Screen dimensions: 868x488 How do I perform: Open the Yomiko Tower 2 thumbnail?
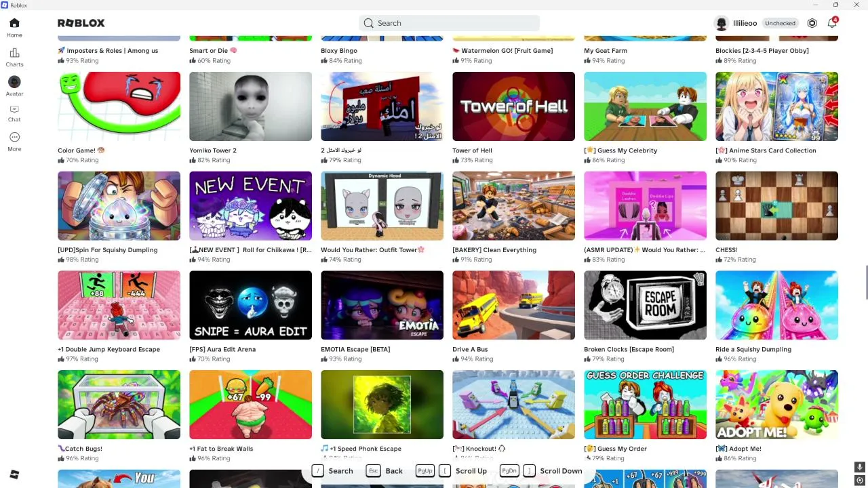[250, 106]
